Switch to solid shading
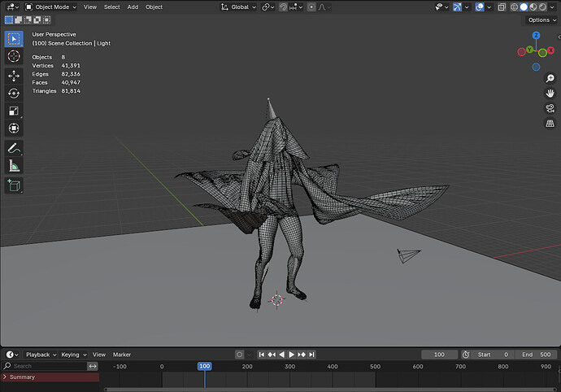Screen dimensions: 561x392 point(524,7)
